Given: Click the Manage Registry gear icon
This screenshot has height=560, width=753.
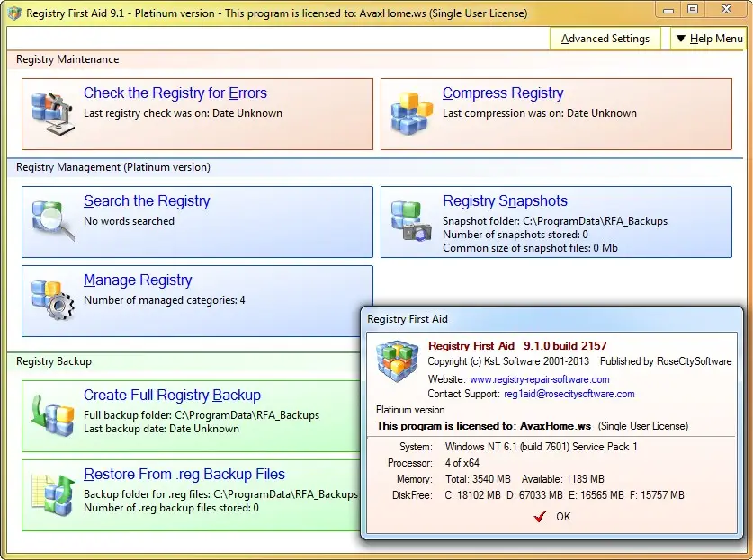Looking at the screenshot, I should pyautogui.click(x=53, y=300).
